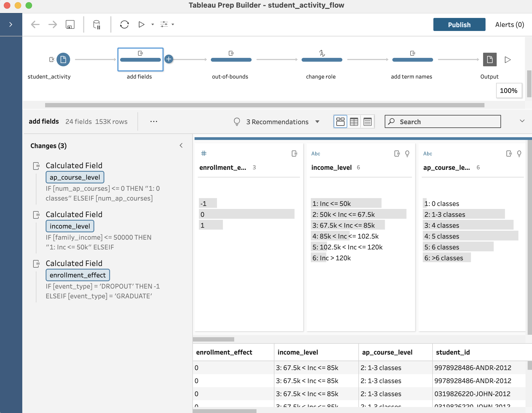
Task: Refresh the flow data
Action: 124,24
